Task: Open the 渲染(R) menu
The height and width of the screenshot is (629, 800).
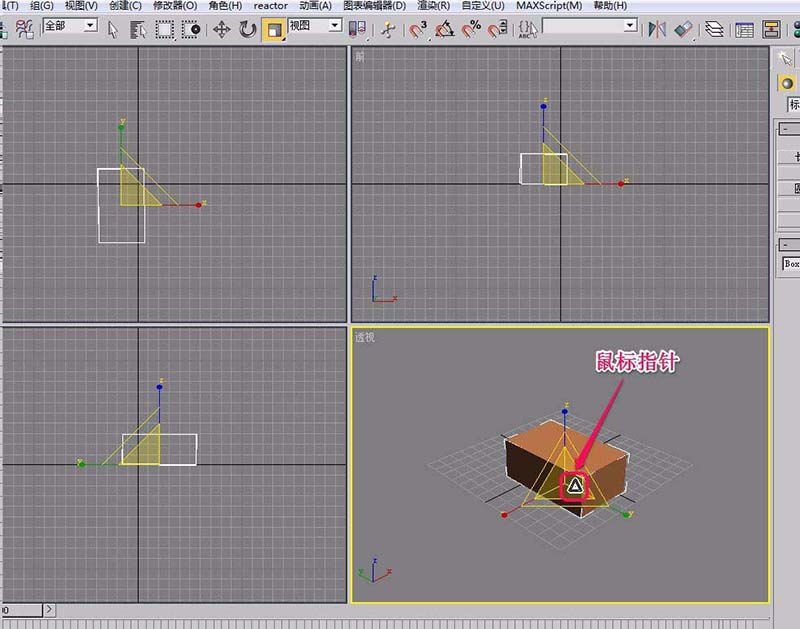Action: (433, 6)
